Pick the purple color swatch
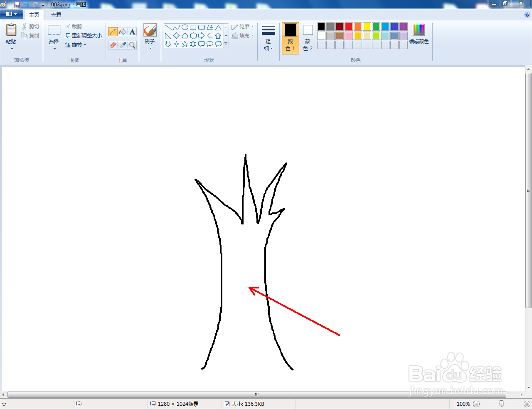Image resolution: width=532 pixels, height=409 pixels. [x=404, y=27]
